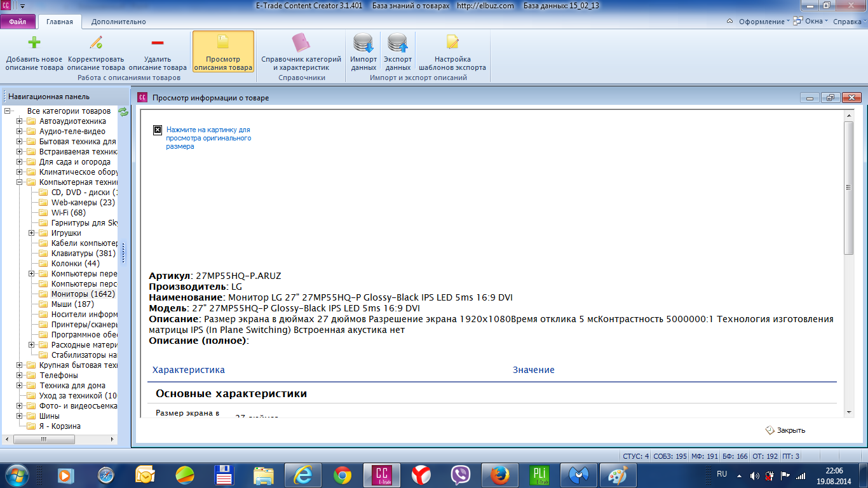Select the View product description button

(x=223, y=51)
